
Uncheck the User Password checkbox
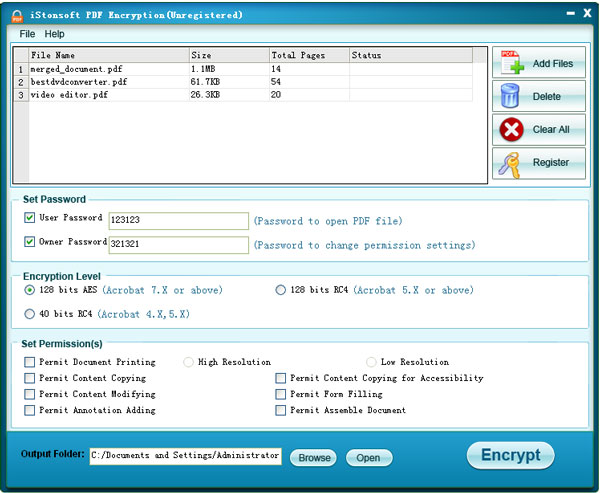pos(29,217)
